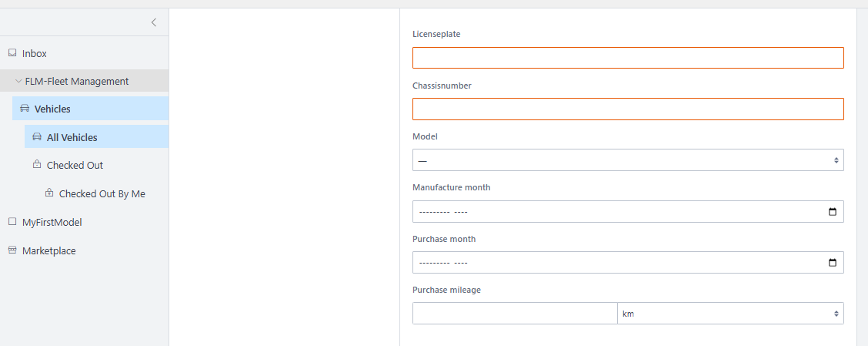Viewport: 868px width, 346px height.
Task: Select Checked Out By Me item
Action: (102, 193)
